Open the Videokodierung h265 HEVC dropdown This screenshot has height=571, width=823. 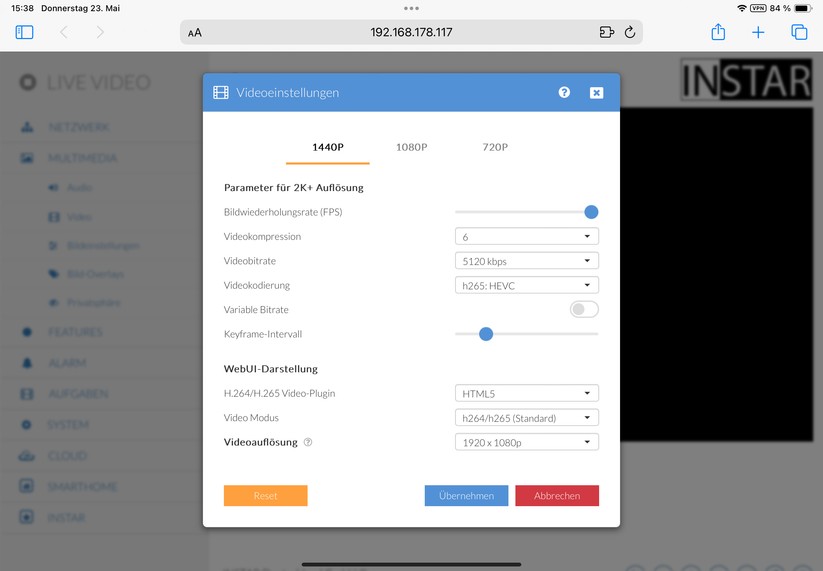click(526, 286)
